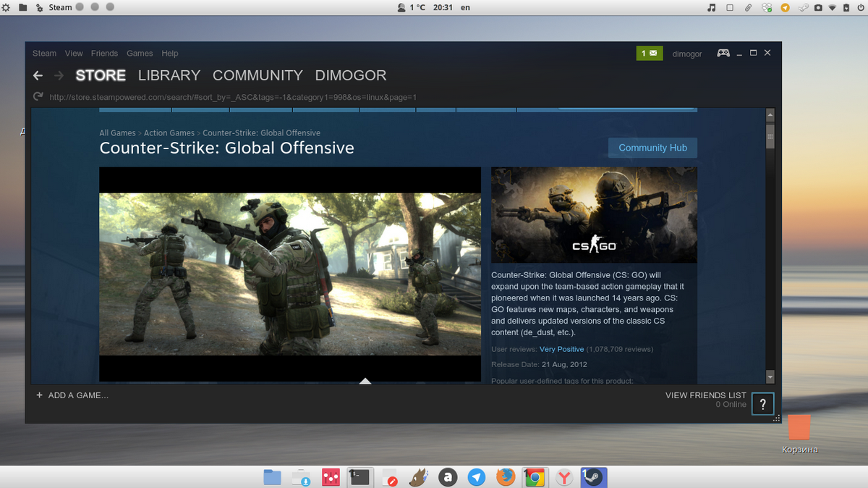Open the gear menu in top panel
The width and height of the screenshot is (868, 488).
point(6,7)
